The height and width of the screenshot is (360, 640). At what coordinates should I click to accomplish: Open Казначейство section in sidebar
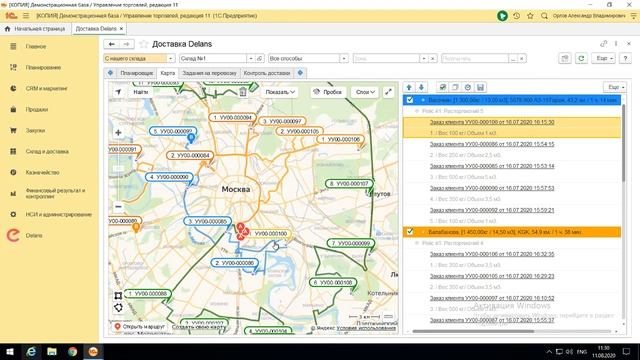click(42, 173)
